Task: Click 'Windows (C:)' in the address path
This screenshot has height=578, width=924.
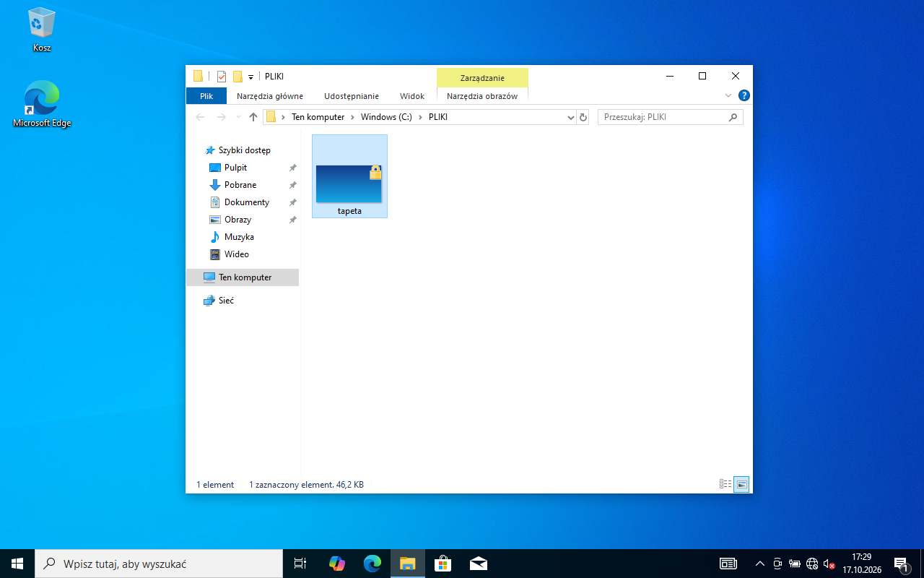Action: coord(386,117)
